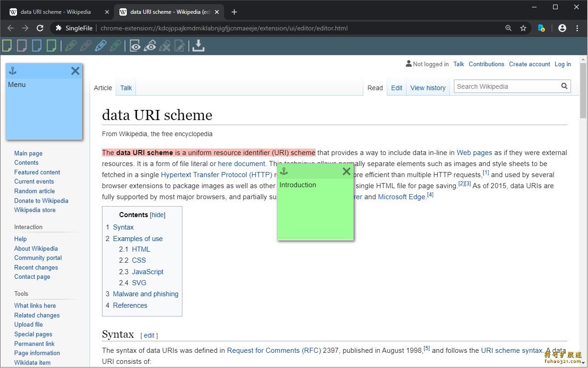Close the green Introduction note

tap(346, 172)
